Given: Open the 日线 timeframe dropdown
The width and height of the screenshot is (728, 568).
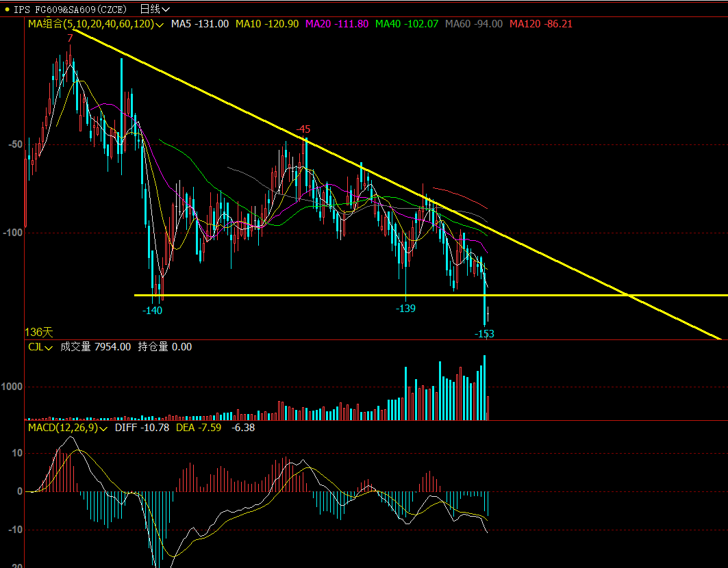Looking at the screenshot, I should point(154,9).
